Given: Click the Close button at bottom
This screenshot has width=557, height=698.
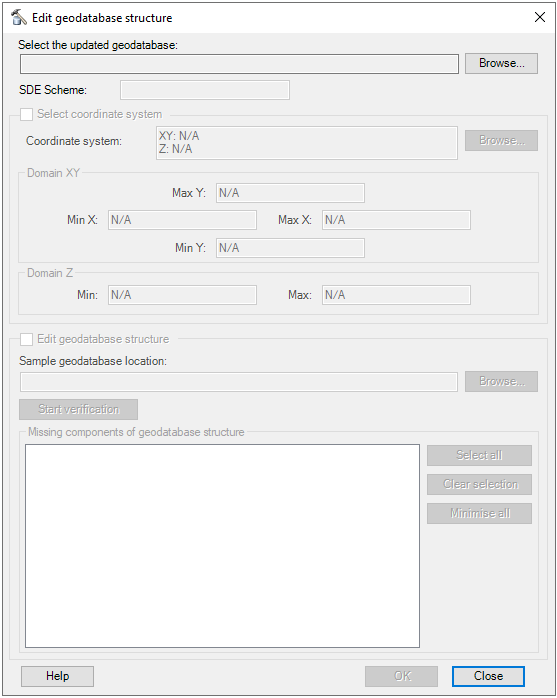Looking at the screenshot, I should [488, 676].
